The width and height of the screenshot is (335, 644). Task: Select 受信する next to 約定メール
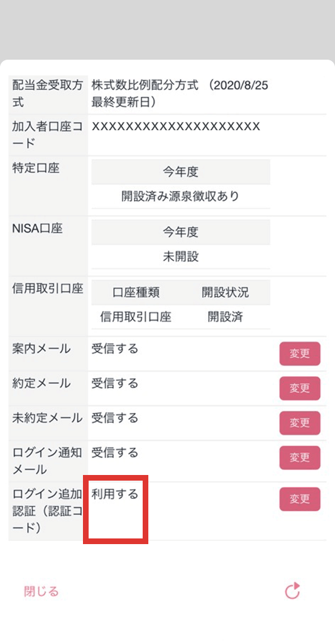(114, 384)
